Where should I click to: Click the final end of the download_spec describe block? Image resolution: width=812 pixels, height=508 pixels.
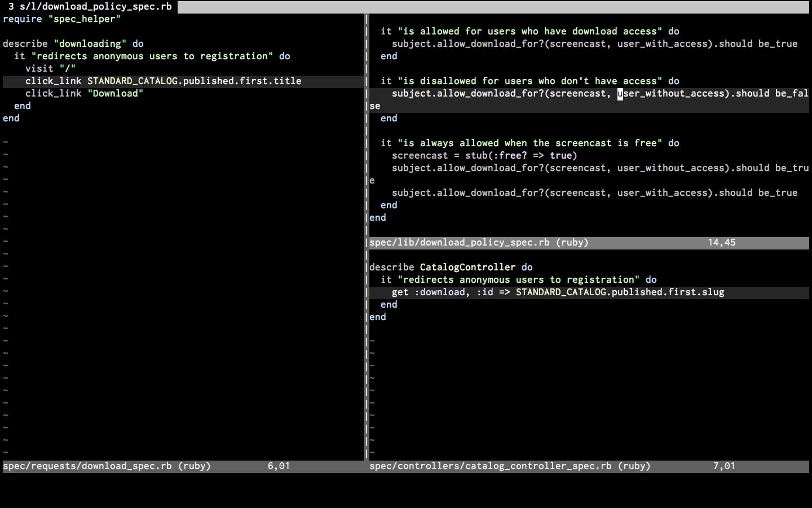click(x=11, y=119)
